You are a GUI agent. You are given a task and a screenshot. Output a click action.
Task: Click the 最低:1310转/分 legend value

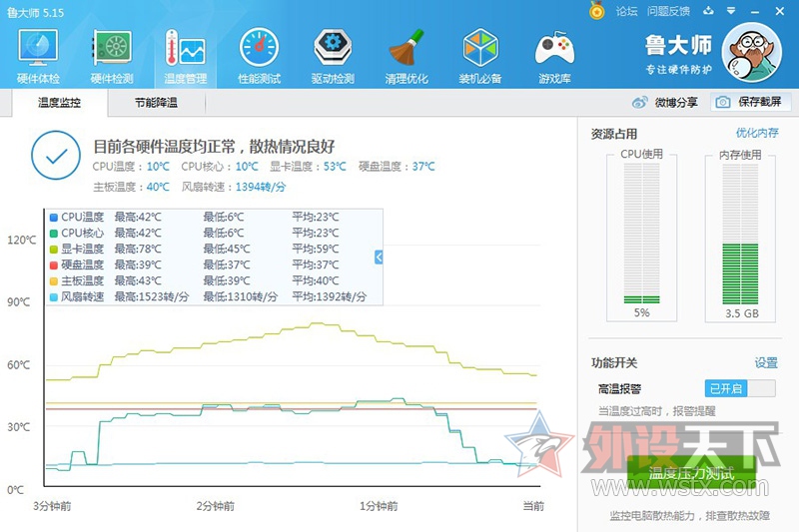[x=241, y=296]
